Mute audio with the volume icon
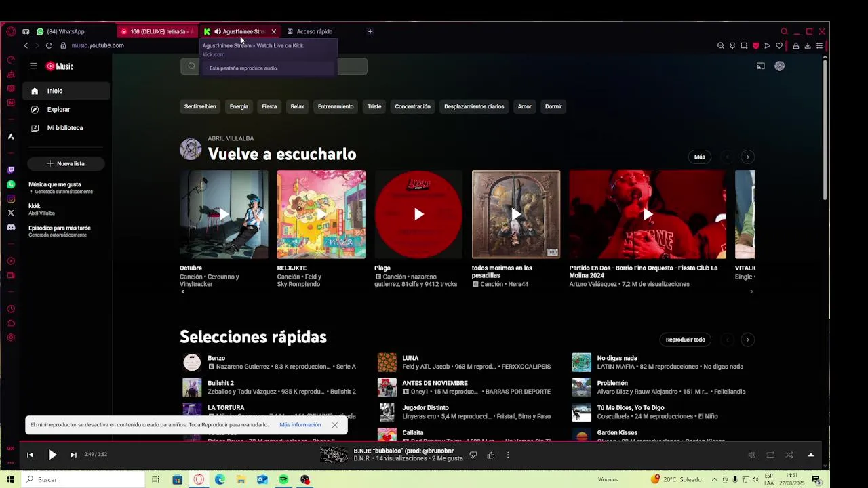The height and width of the screenshot is (488, 868). point(751,455)
